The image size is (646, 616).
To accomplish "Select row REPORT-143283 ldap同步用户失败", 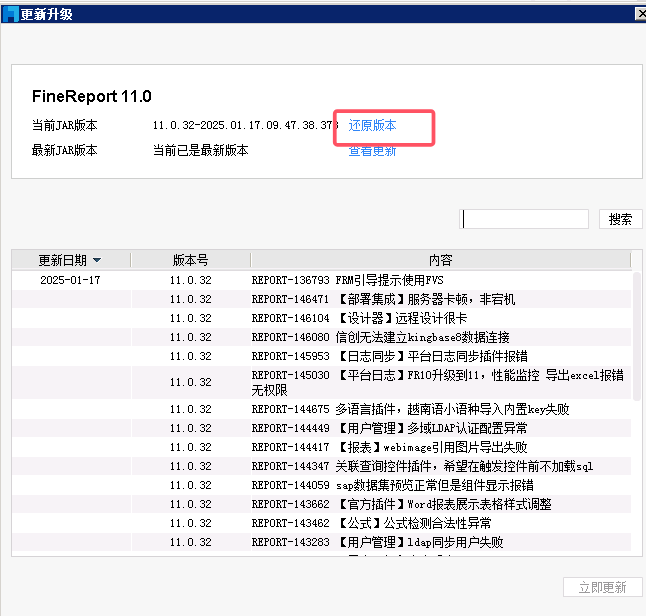I will coord(321,542).
